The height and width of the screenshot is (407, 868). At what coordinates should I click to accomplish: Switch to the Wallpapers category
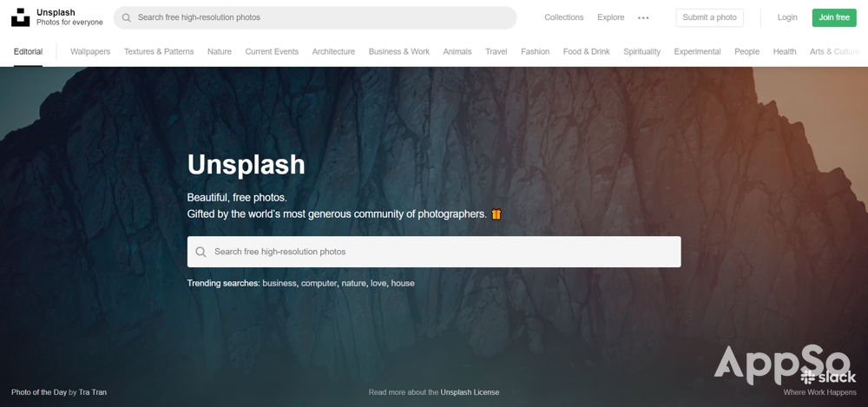pos(90,51)
